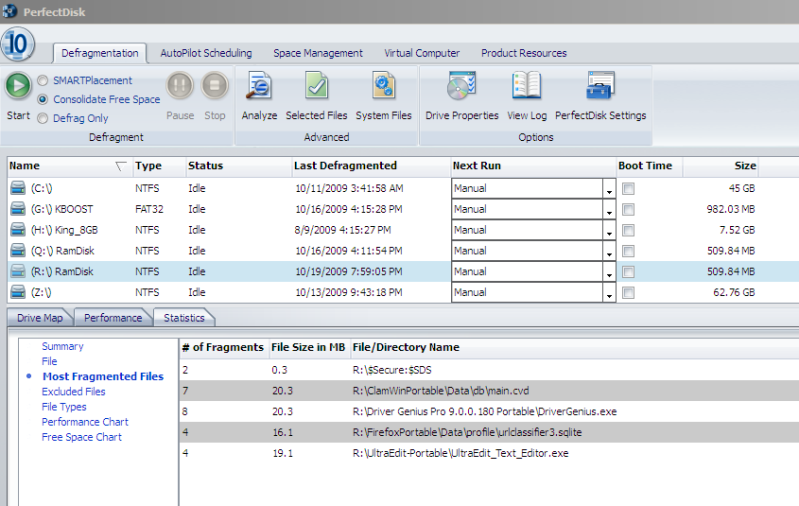Open Next Run dropdown for Q:\ RamDisk
This screenshot has height=506, width=799.
(609, 252)
